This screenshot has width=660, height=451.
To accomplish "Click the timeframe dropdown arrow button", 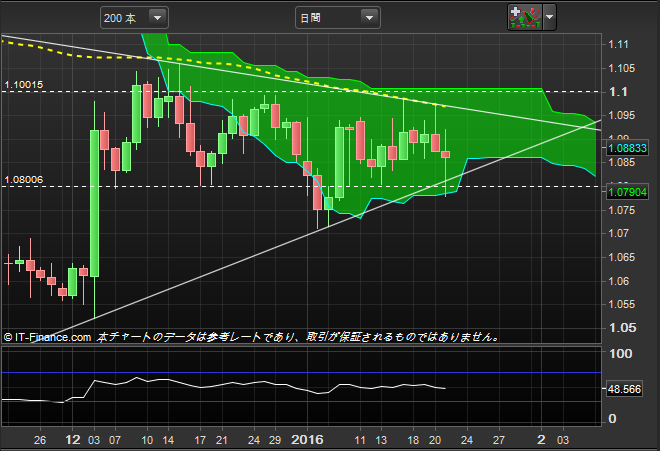I will click(369, 18).
